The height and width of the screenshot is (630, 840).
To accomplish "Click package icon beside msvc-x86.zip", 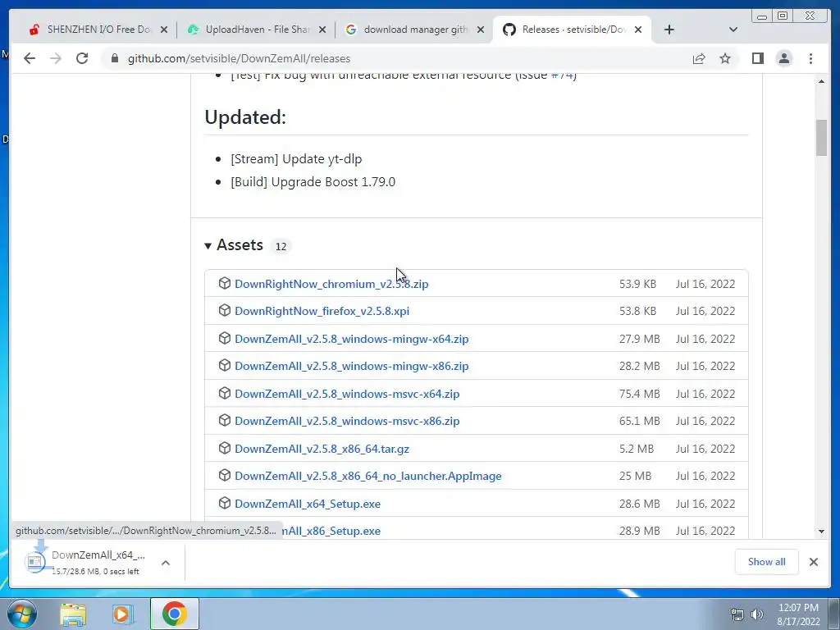I will pyautogui.click(x=225, y=421).
